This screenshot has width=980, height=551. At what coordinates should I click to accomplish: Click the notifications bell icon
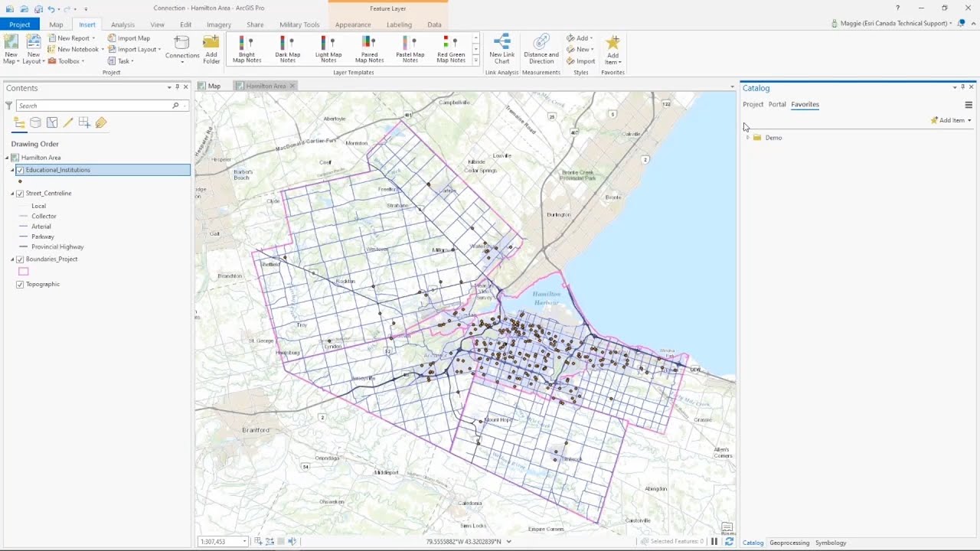[x=961, y=24]
